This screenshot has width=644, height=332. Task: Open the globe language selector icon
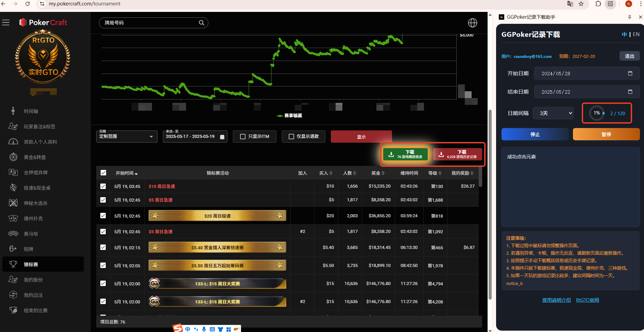tap(472, 23)
